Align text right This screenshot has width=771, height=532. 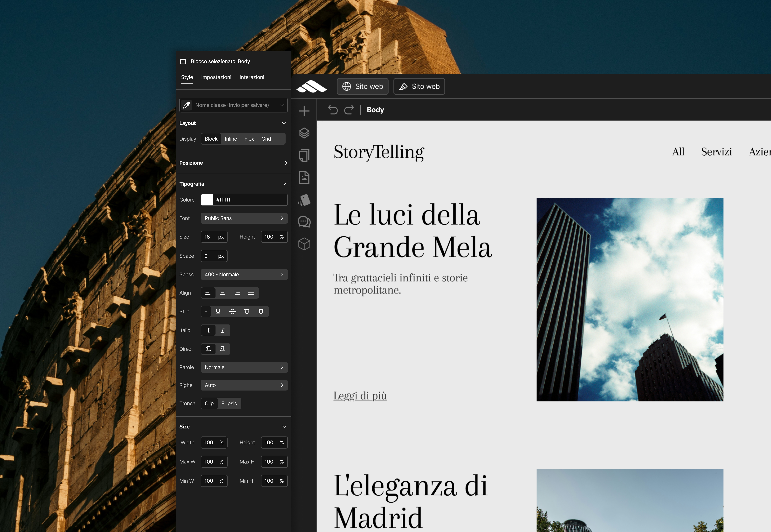click(x=237, y=293)
